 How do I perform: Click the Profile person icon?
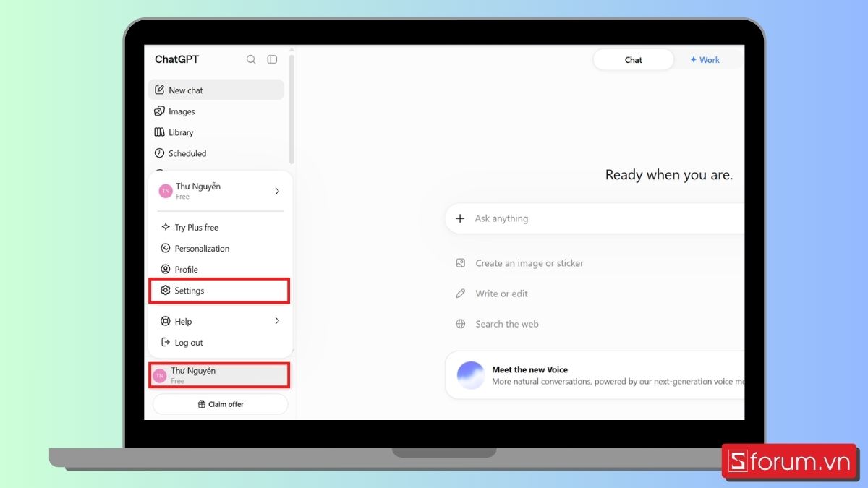pos(166,269)
